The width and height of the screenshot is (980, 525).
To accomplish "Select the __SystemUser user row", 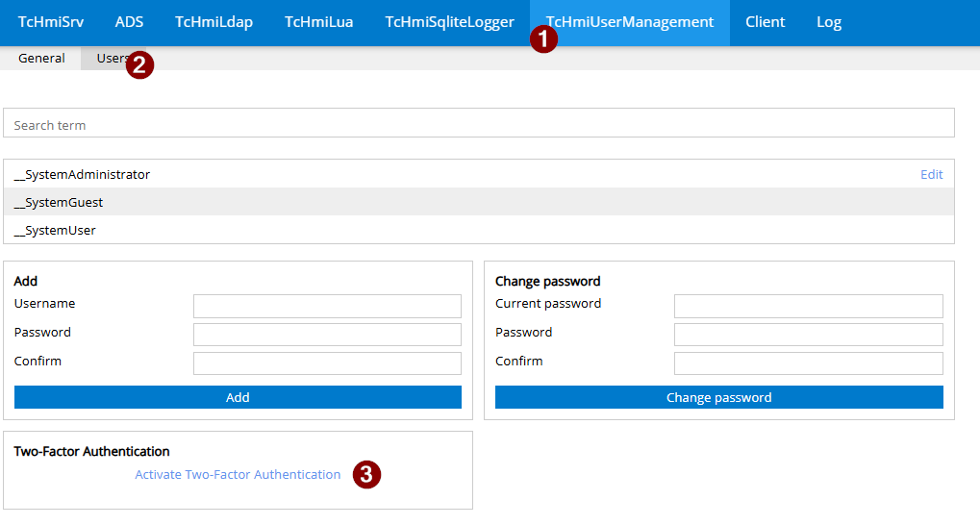I will pos(479,230).
